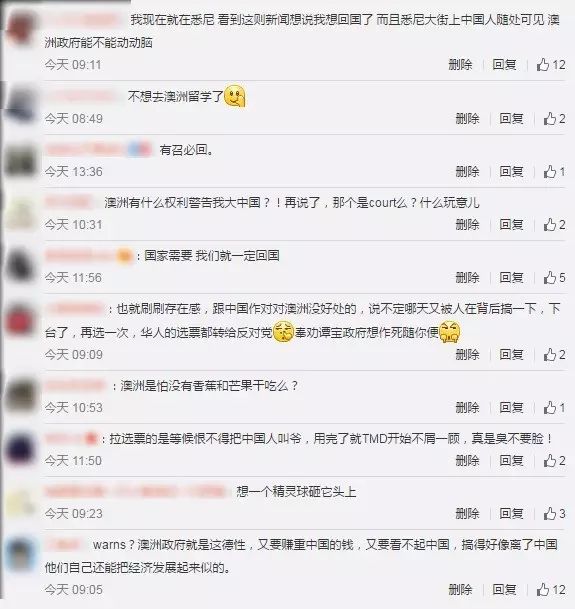Click thumbs-up on the 13:36 comment
This screenshot has height=609, width=575.
tap(554, 171)
